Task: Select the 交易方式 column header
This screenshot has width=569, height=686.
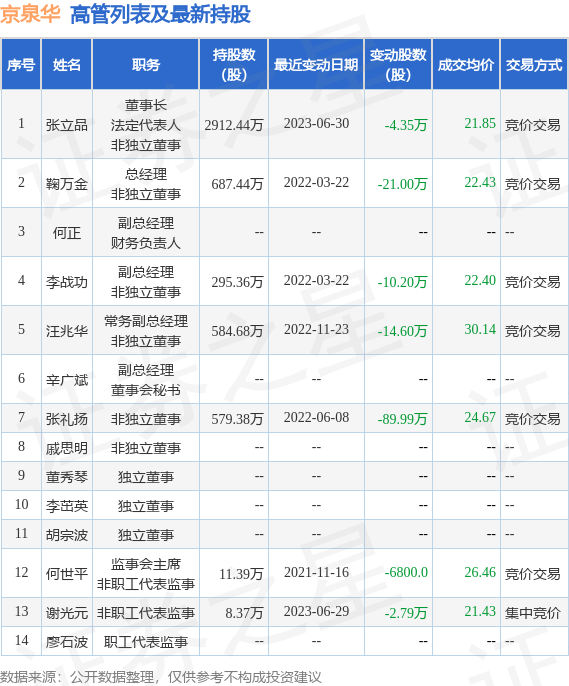Action: tap(534, 65)
